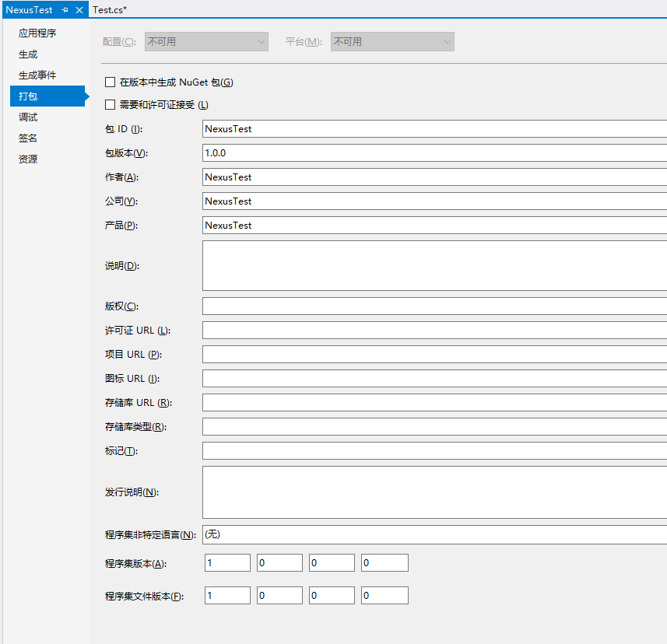Viewport: 667px width, 644px height.
Task: Click the 版权 input field
Action: (x=435, y=306)
